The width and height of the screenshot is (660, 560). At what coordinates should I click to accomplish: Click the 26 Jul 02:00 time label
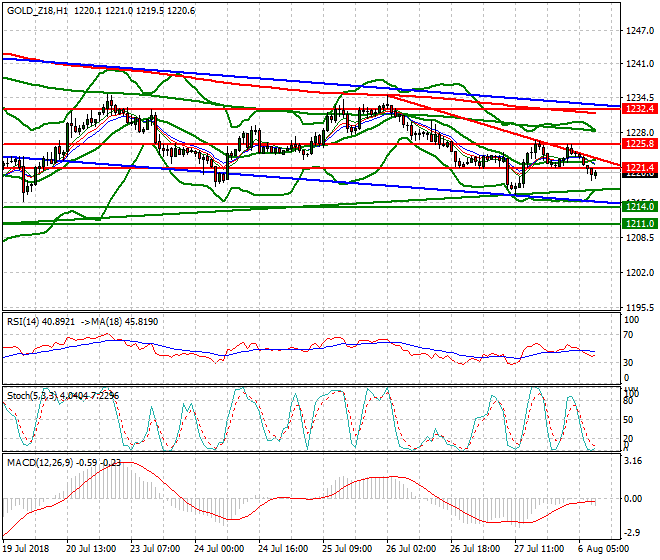click(x=411, y=549)
